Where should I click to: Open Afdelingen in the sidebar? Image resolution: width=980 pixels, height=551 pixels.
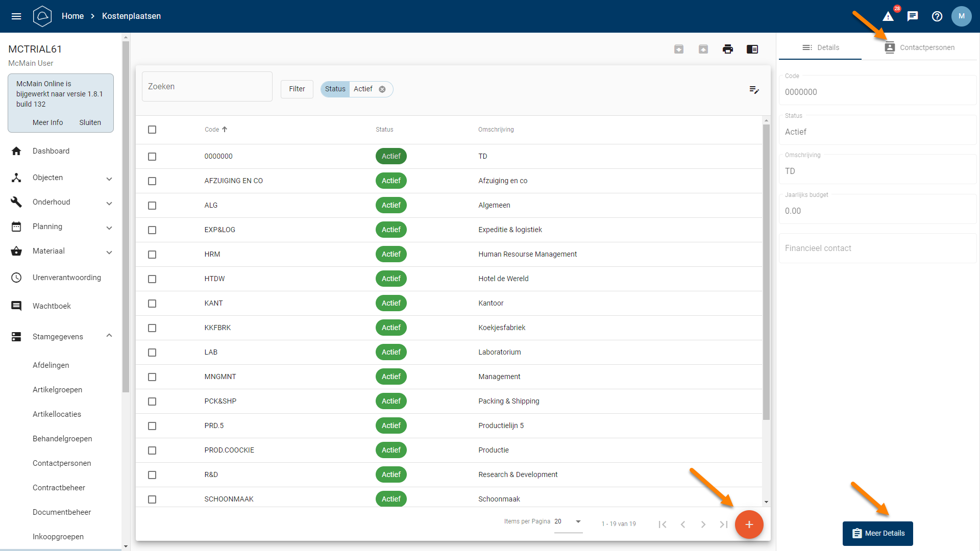pyautogui.click(x=51, y=365)
